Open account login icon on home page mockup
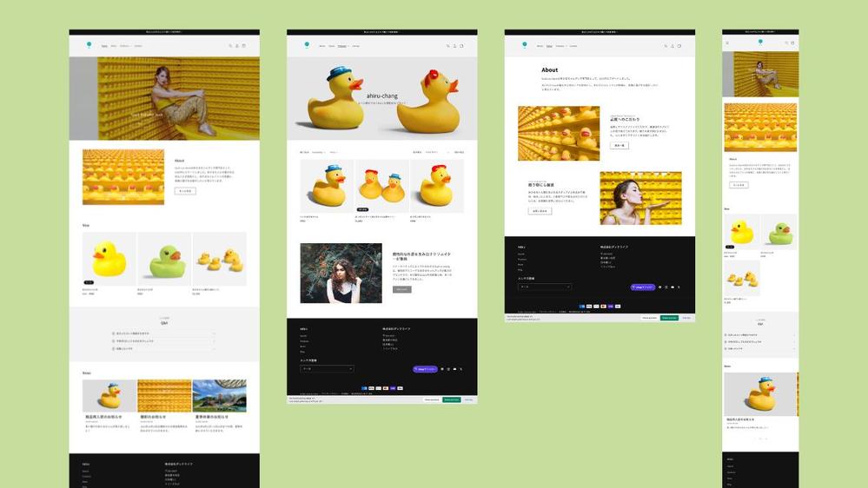This screenshot has height=488, width=868. click(237, 46)
